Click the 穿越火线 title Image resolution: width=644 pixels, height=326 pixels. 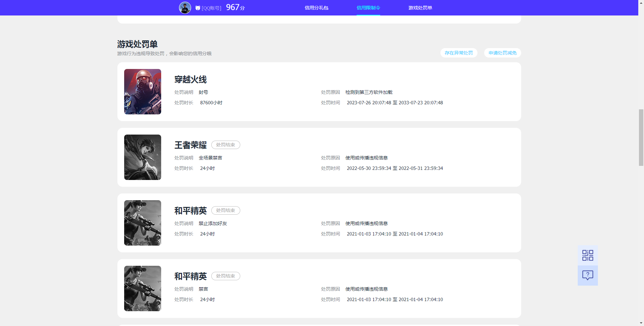pos(190,79)
